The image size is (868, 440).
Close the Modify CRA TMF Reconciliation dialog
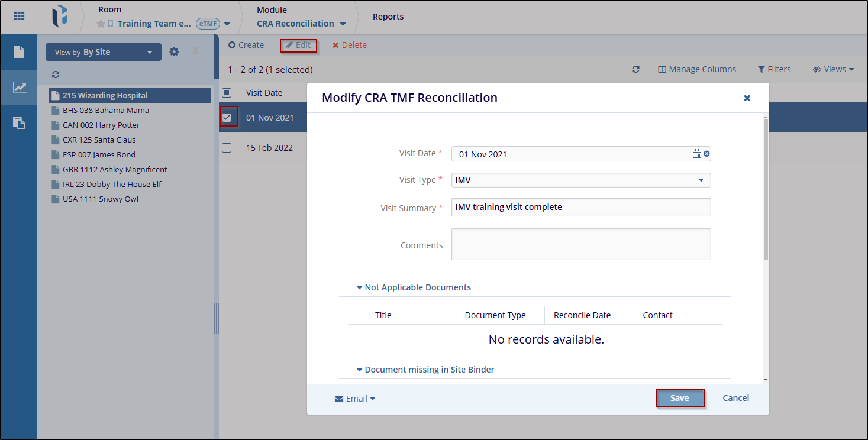point(747,98)
